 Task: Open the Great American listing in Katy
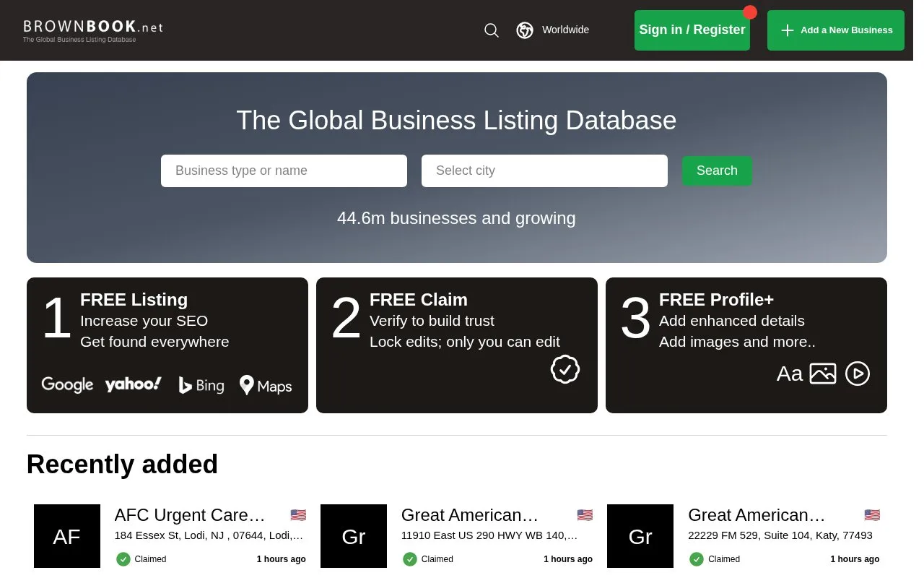757,515
